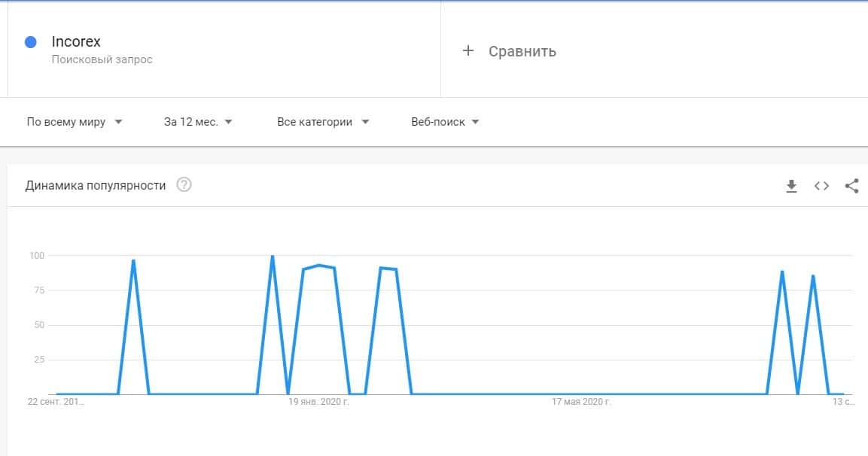
Task: Expand the Веб-поиск search type dropdown
Action: pyautogui.click(x=445, y=122)
